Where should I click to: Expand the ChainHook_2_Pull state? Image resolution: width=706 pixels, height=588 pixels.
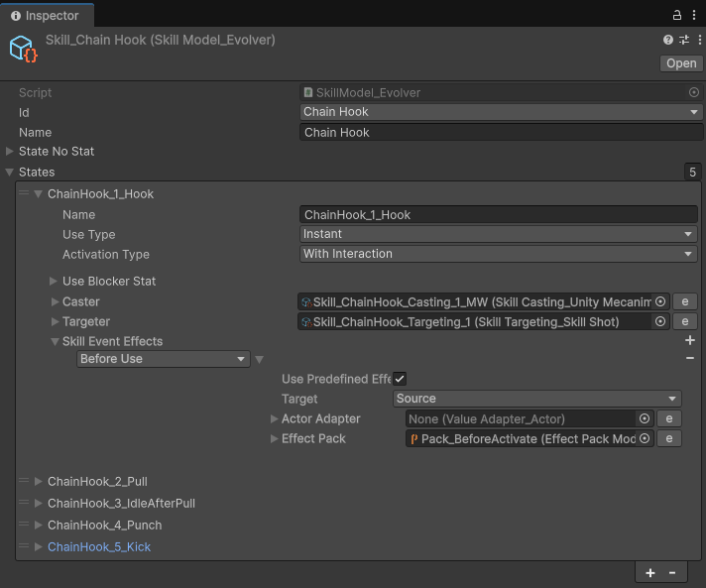point(39,481)
